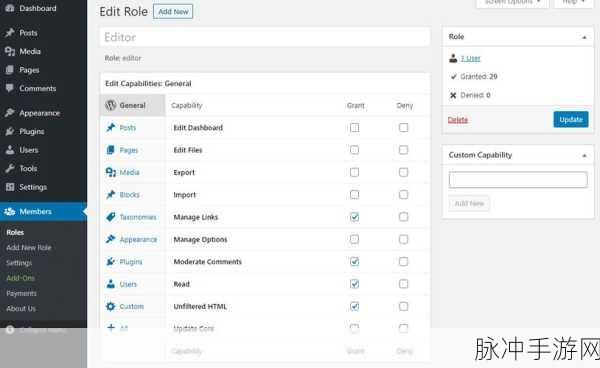Click the WordPress logo icon on General tab
This screenshot has height=368, width=600.
tap(111, 105)
